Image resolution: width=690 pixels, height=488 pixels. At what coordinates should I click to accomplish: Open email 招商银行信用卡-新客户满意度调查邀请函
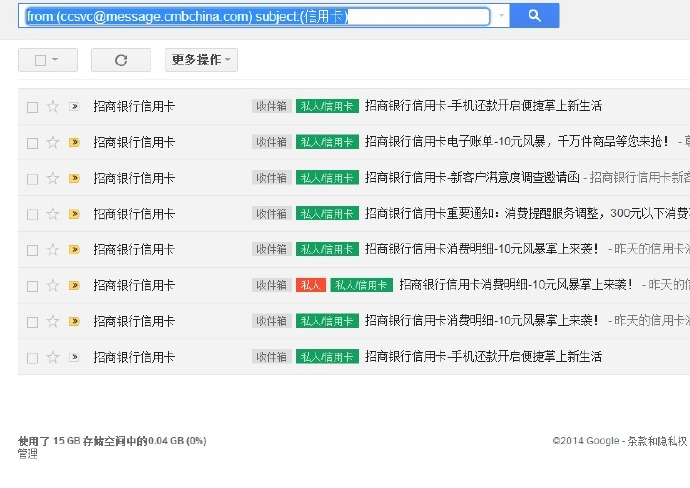(x=472, y=177)
